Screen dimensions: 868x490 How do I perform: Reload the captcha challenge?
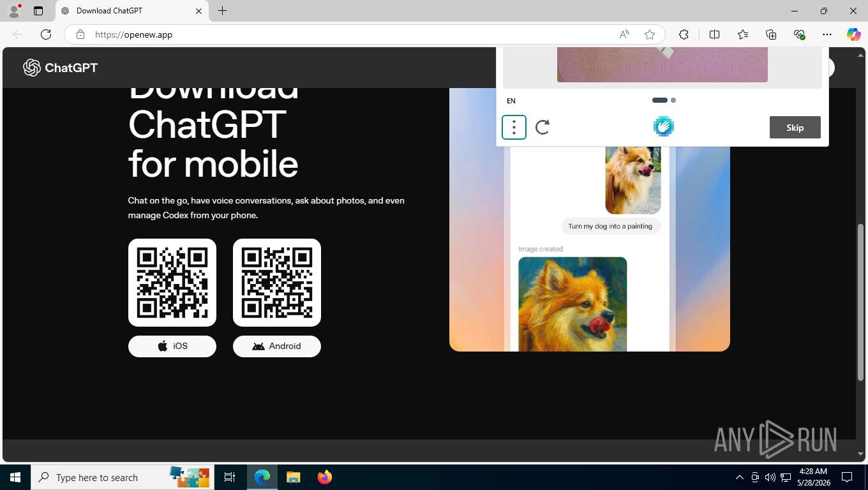[542, 128]
